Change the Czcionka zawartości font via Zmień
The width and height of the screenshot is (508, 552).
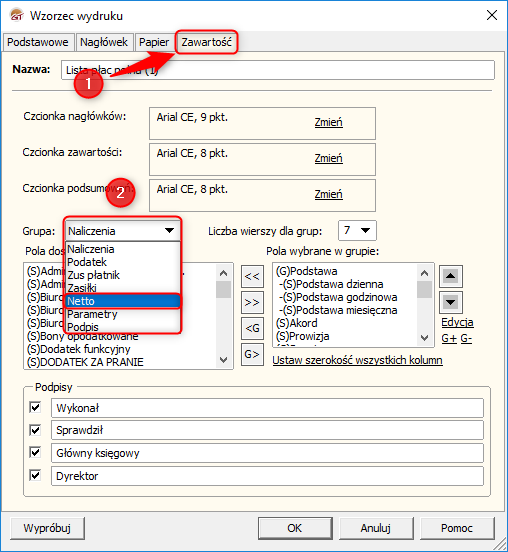click(x=328, y=158)
